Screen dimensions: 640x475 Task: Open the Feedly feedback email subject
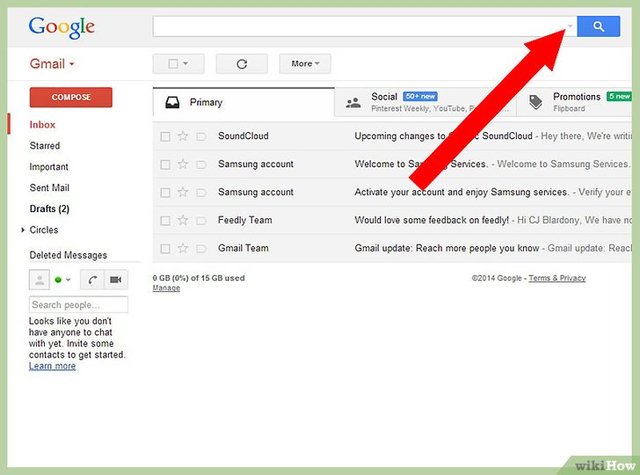point(431,220)
